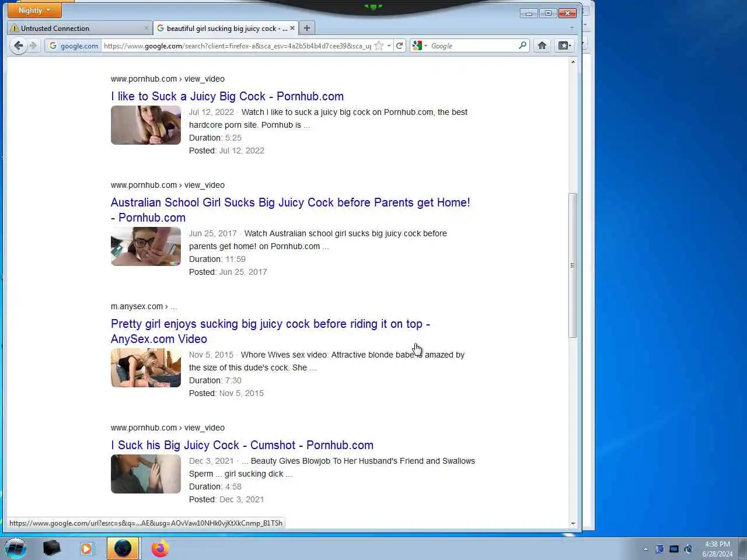Show hidden system tray icons

point(645,549)
